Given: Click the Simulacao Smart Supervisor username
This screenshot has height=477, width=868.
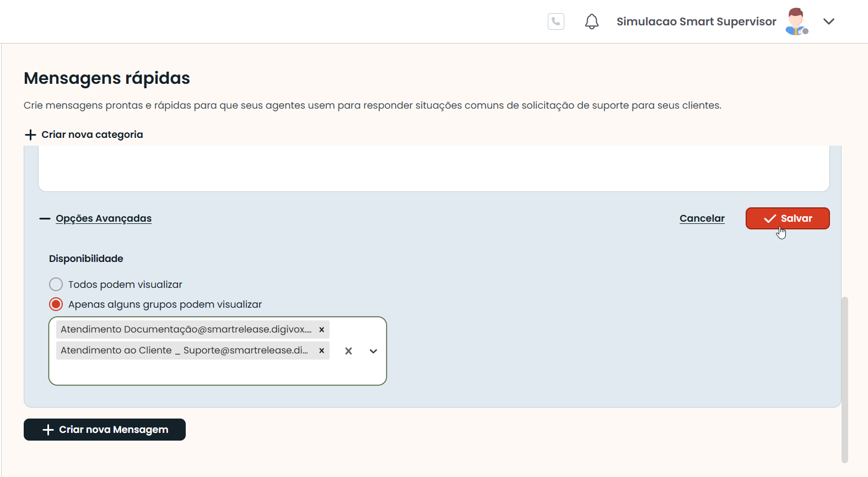Looking at the screenshot, I should [696, 22].
